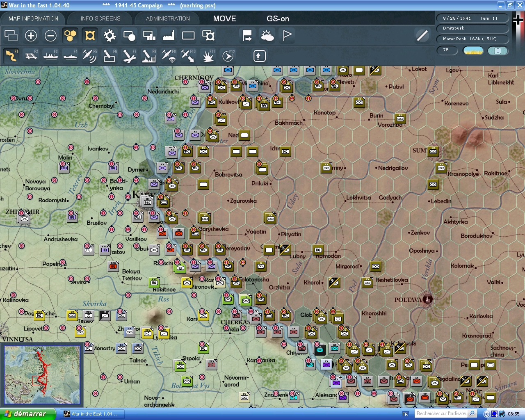This screenshot has height=420, width=525.
Task: Open the MAP INFORMATION tab
Action: [x=33, y=18]
